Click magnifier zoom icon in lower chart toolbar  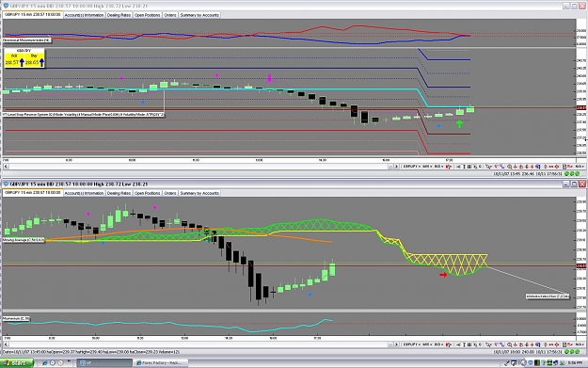tap(509, 344)
